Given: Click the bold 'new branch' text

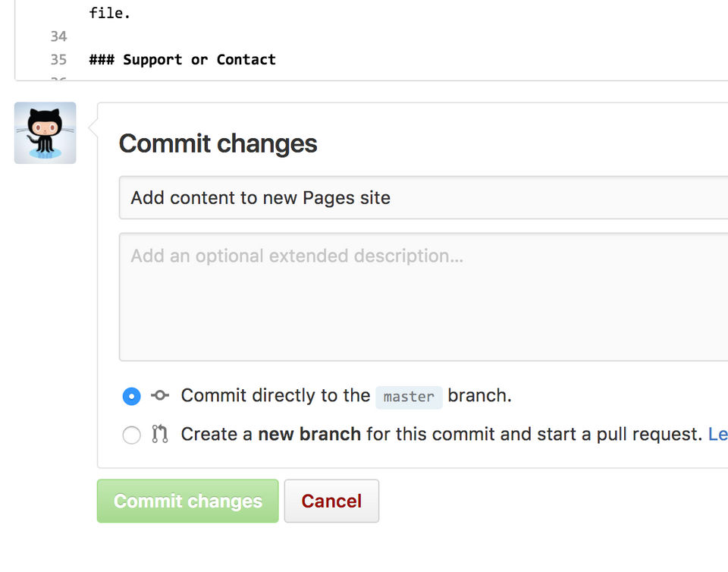Looking at the screenshot, I should [x=309, y=434].
